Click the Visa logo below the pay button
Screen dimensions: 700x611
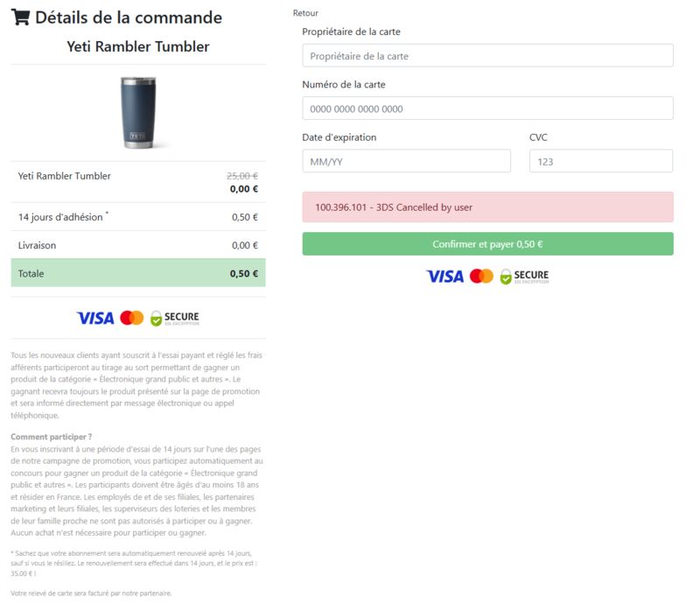pos(444,277)
